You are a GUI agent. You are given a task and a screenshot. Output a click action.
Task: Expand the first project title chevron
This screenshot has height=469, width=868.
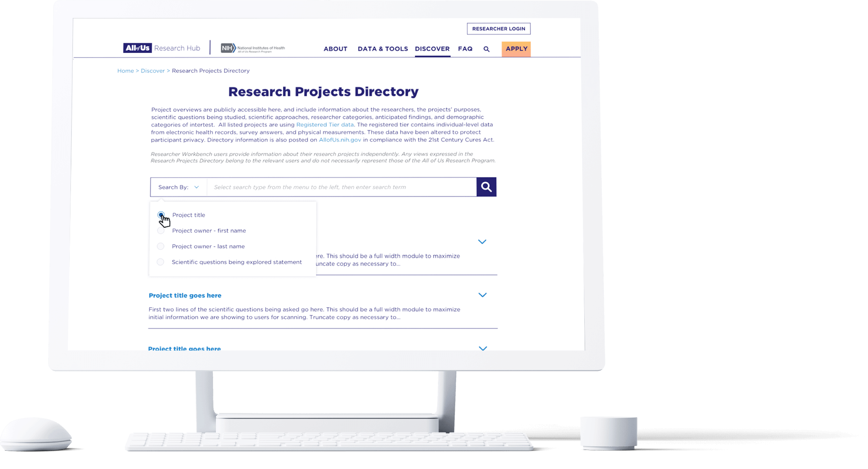482,242
